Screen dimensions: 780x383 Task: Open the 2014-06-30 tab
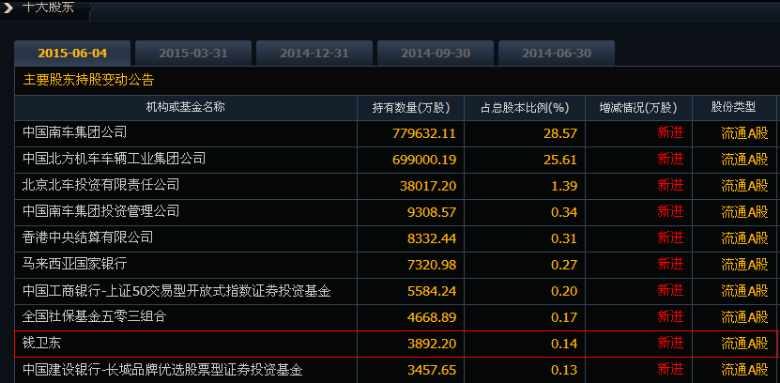[557, 53]
